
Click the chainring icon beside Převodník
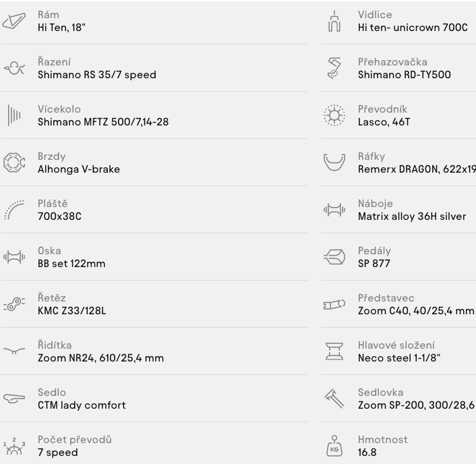pos(334,115)
